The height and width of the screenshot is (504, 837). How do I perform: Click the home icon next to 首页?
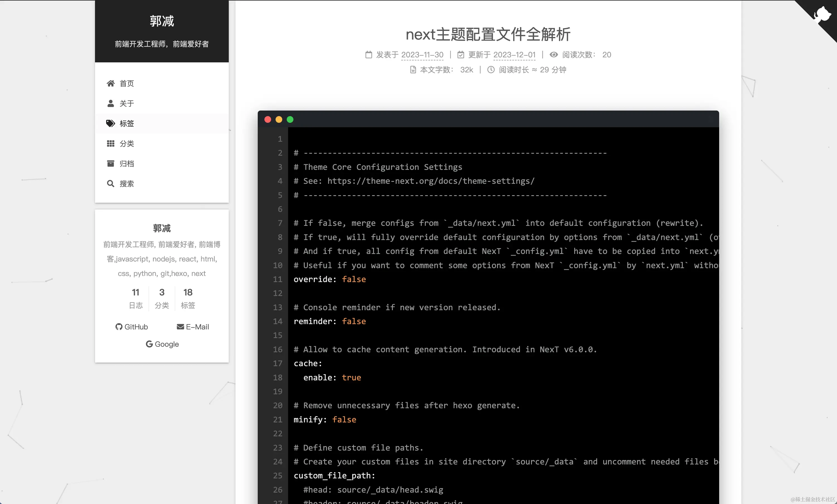pos(110,84)
